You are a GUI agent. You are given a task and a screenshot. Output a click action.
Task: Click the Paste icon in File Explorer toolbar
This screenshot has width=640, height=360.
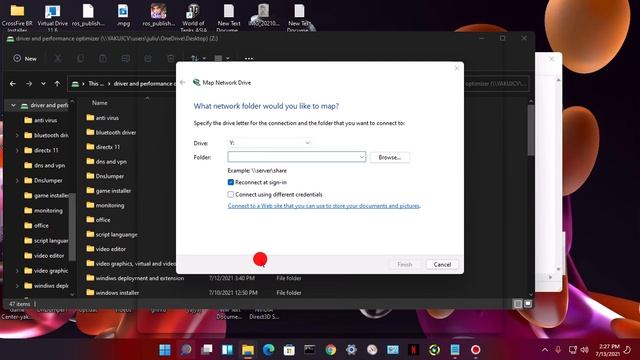103,59
